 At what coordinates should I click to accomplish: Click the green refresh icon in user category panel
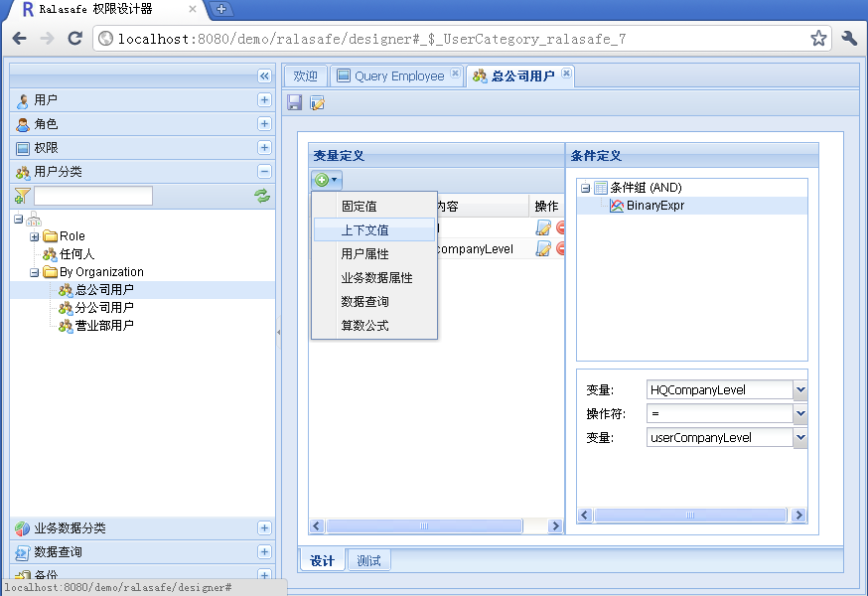click(262, 196)
